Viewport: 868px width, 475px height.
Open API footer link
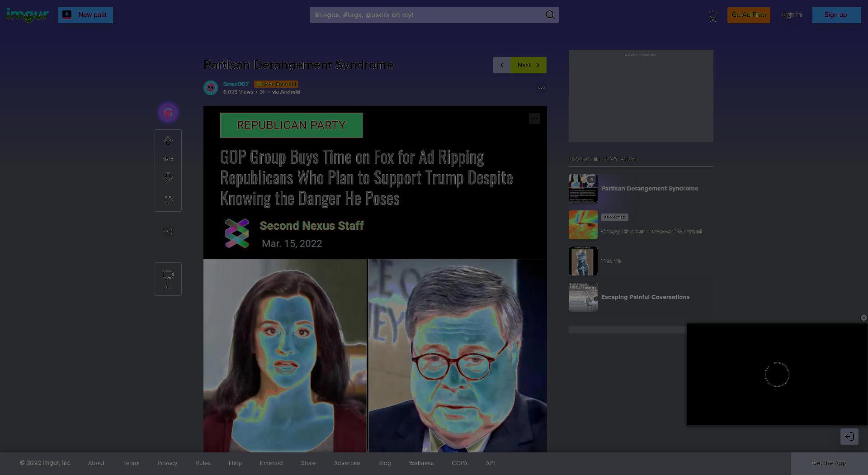(x=490, y=463)
